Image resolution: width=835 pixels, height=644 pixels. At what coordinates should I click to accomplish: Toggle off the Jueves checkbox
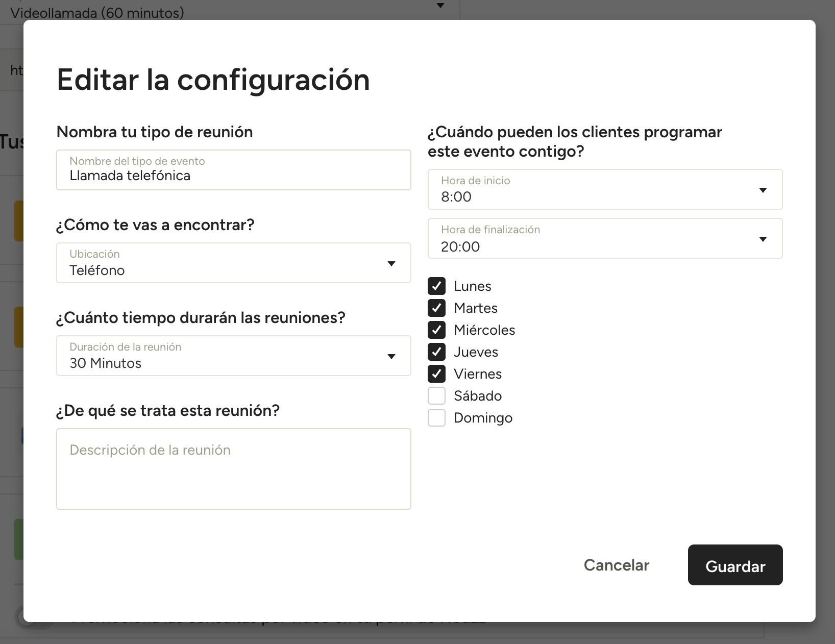[436, 352]
